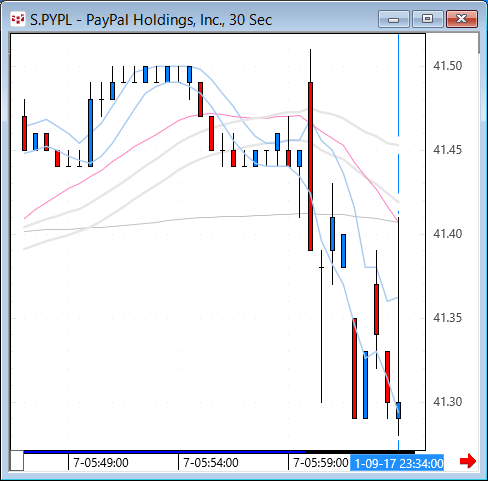Click the 7-05:54:00 time axis label
Viewport: 488px width, 481px height.
[x=211, y=463]
